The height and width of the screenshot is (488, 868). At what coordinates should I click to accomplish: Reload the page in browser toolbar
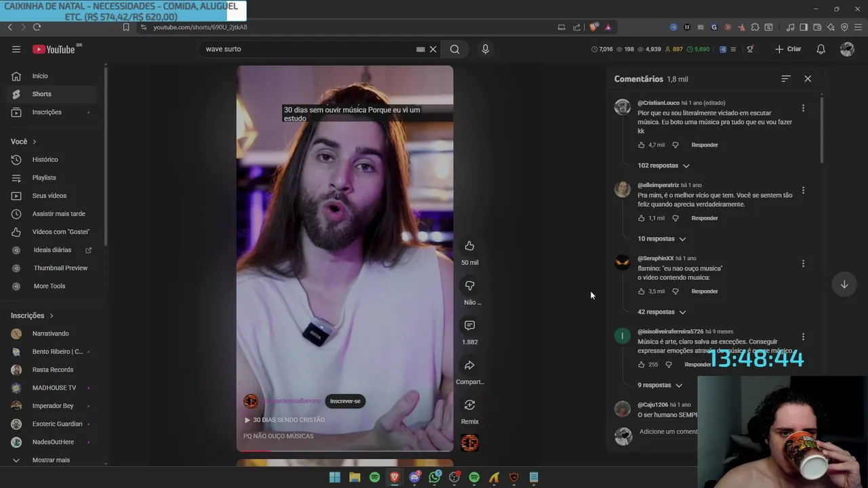pyautogui.click(x=37, y=27)
